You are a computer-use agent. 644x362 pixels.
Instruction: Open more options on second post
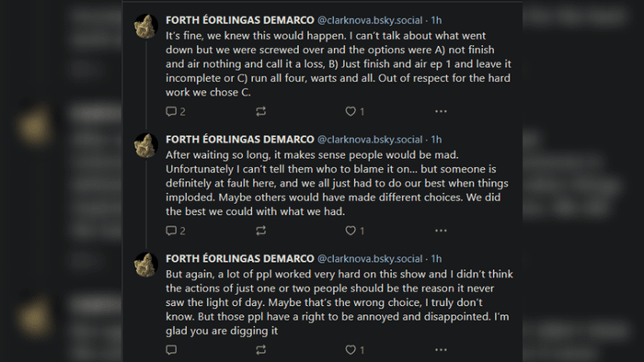pos(441,231)
